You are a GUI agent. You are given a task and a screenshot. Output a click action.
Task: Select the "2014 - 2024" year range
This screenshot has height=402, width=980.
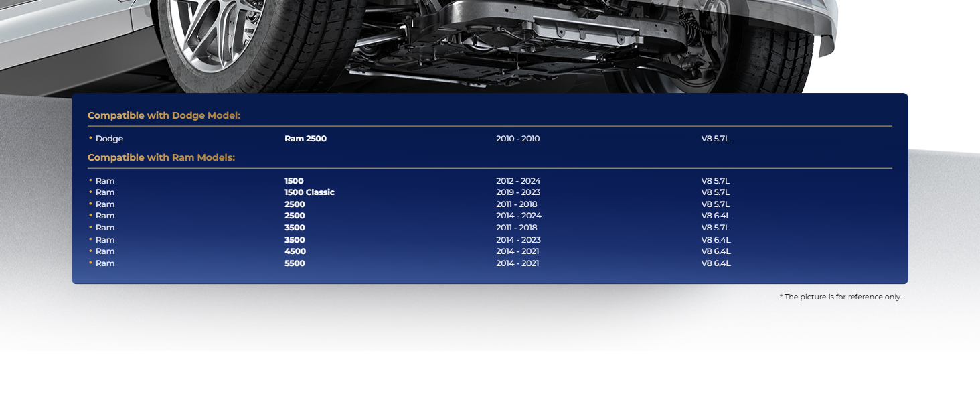518,216
